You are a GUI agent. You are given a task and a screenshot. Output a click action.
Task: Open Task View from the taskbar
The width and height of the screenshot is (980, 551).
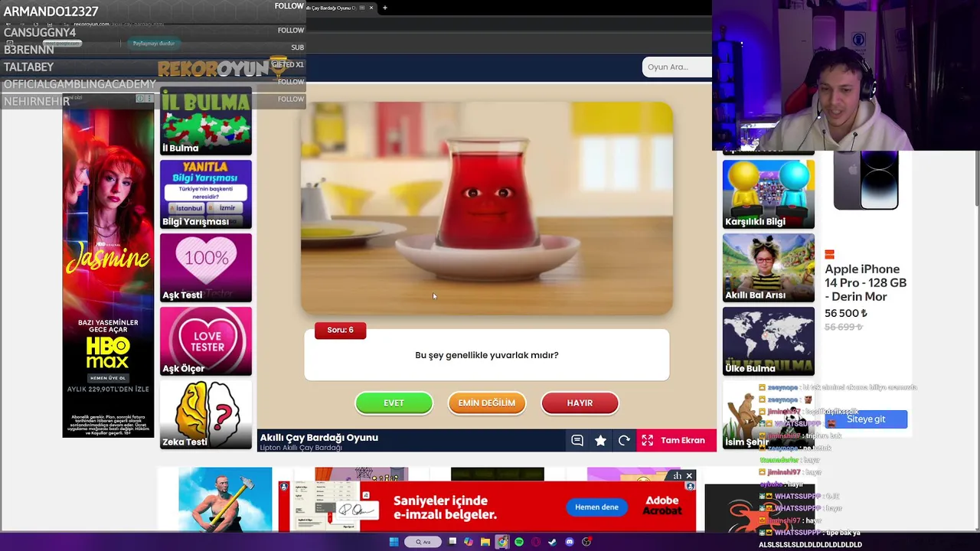pyautogui.click(x=452, y=542)
